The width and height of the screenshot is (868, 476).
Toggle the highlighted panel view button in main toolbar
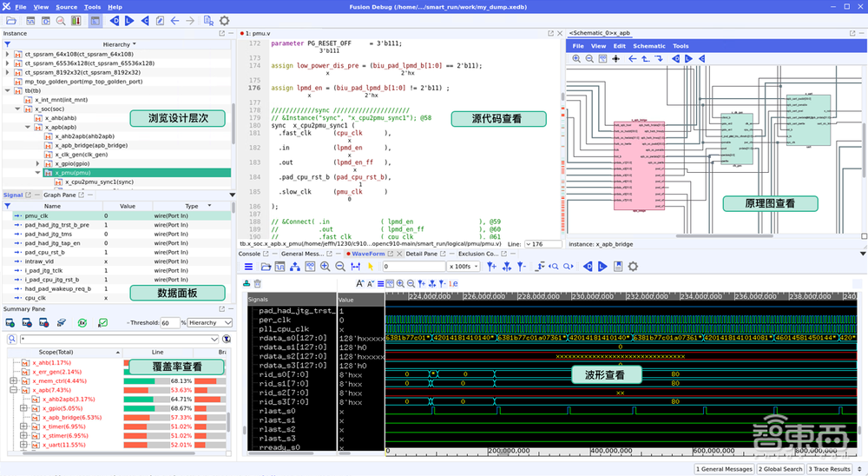click(x=96, y=20)
